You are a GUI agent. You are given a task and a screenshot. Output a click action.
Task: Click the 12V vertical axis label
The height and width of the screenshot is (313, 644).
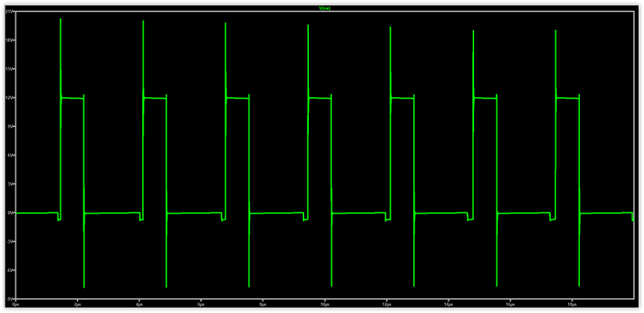(x=9, y=98)
